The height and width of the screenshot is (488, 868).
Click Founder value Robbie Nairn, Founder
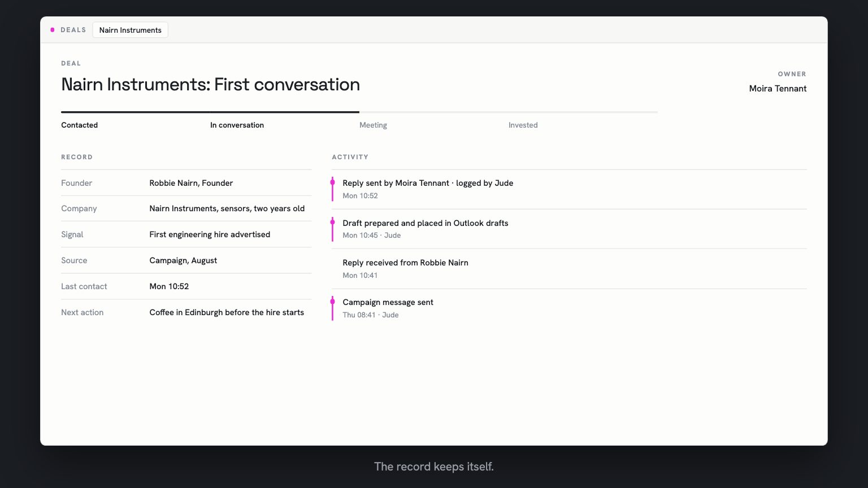click(x=191, y=183)
